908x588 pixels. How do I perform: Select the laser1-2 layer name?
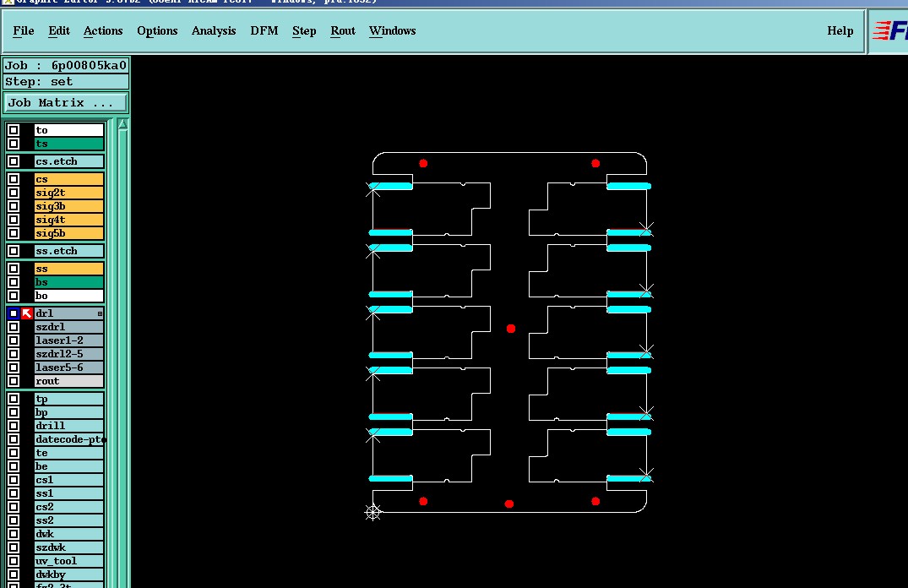(x=69, y=340)
